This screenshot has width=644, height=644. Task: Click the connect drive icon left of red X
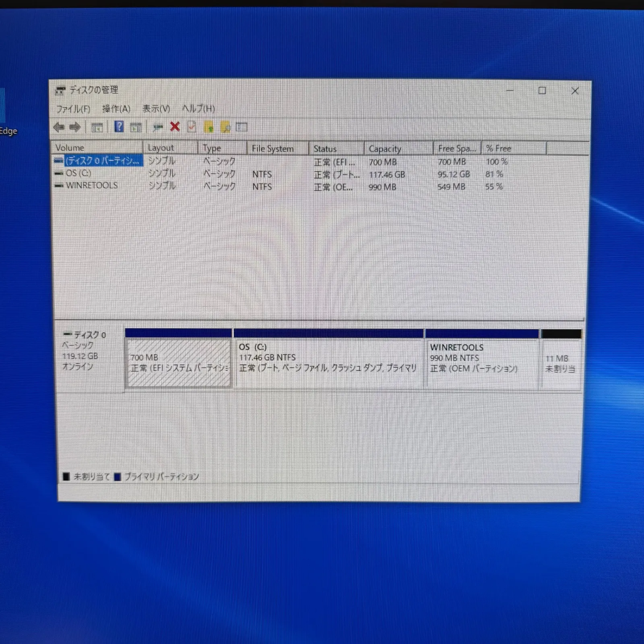[x=158, y=128]
